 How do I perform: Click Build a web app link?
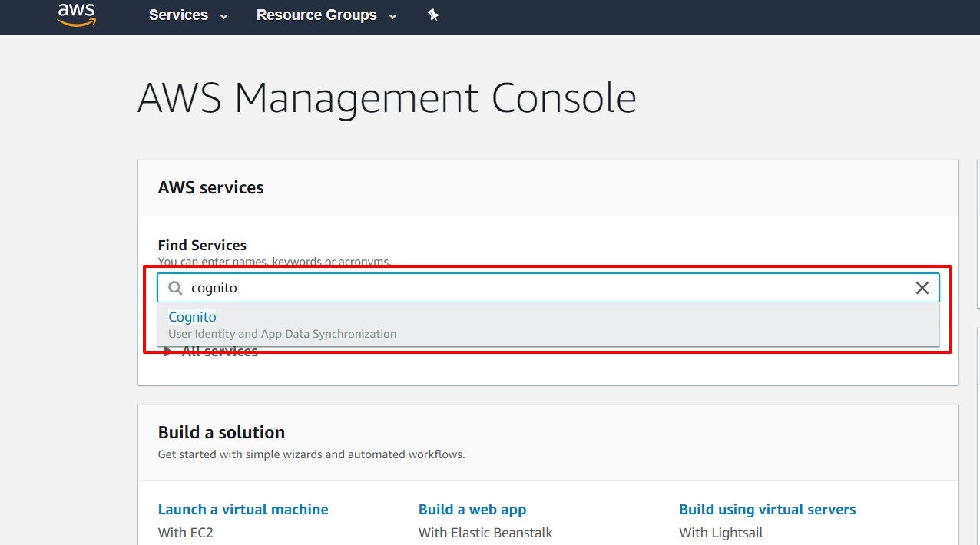pos(472,509)
